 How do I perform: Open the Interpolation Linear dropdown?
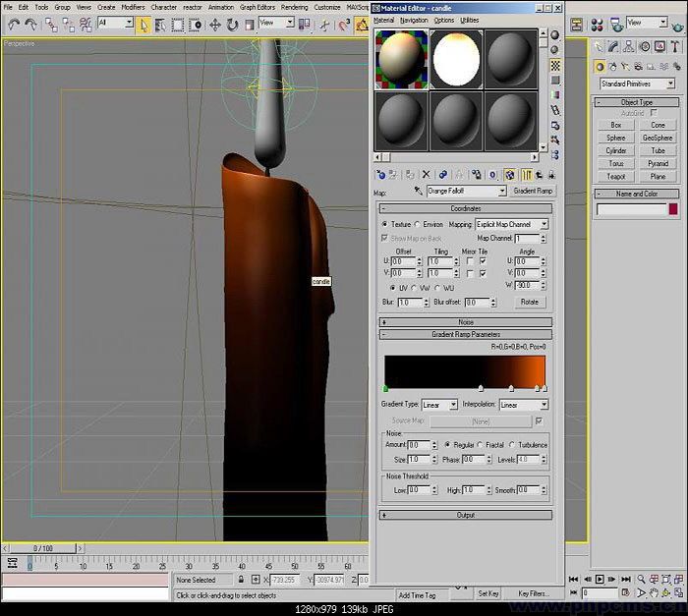[545, 405]
